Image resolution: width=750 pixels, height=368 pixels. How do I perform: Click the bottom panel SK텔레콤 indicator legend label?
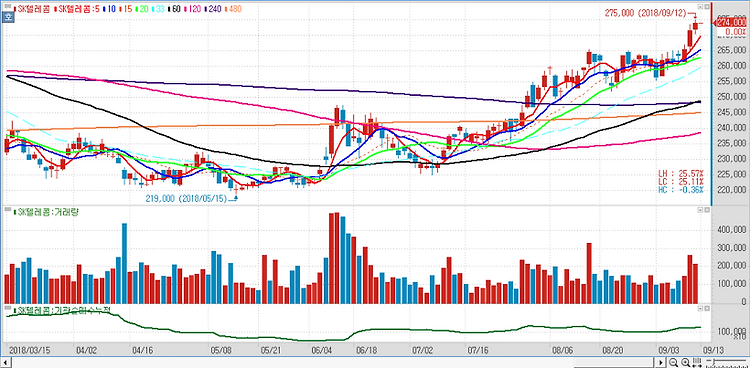pos(62,311)
